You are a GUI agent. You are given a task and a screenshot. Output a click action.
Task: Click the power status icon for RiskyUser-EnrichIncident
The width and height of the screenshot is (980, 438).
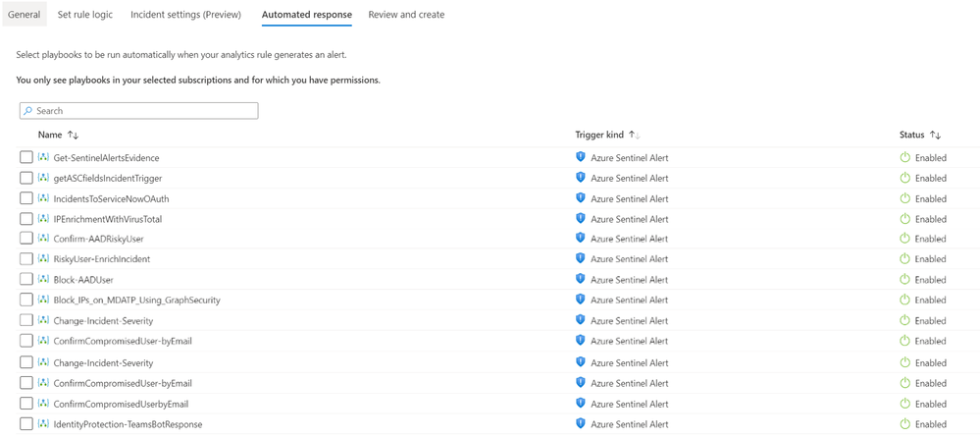[904, 258]
